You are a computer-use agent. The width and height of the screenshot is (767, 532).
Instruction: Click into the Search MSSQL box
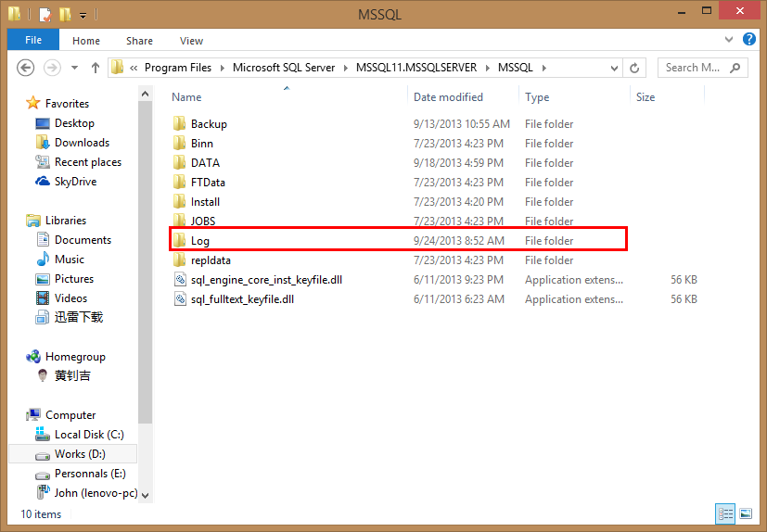tap(694, 68)
